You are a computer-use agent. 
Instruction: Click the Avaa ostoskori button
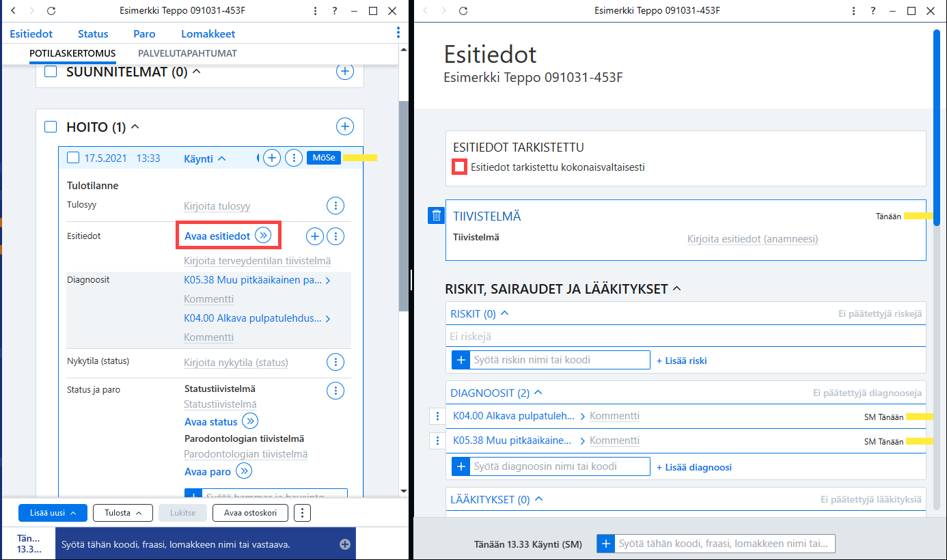point(250,512)
